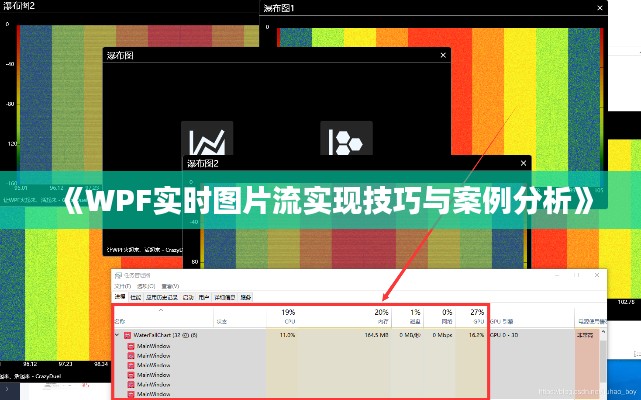Select the 进程 tab

point(120,297)
